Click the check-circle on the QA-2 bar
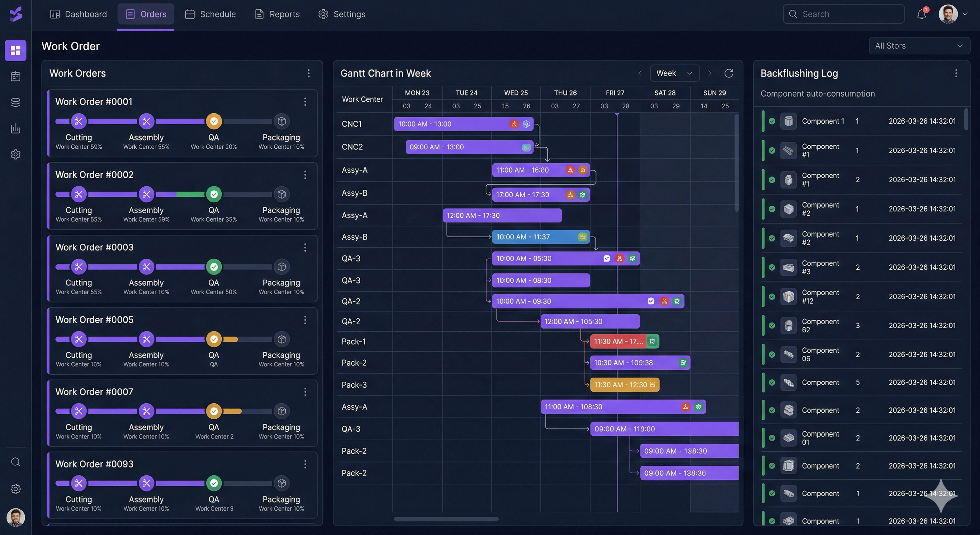 [651, 301]
